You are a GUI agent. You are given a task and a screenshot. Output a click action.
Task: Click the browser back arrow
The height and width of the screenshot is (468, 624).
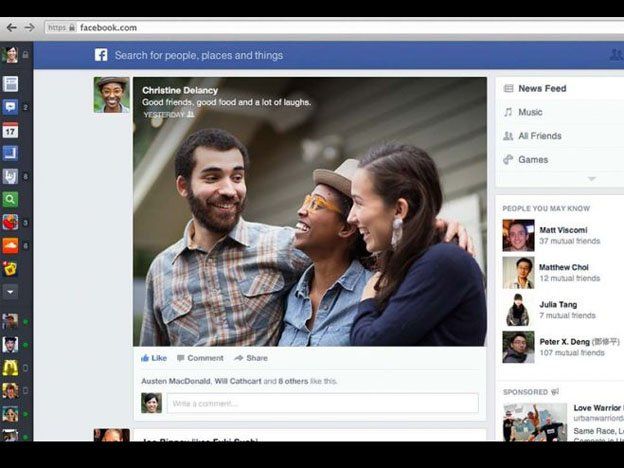pyautogui.click(x=12, y=27)
